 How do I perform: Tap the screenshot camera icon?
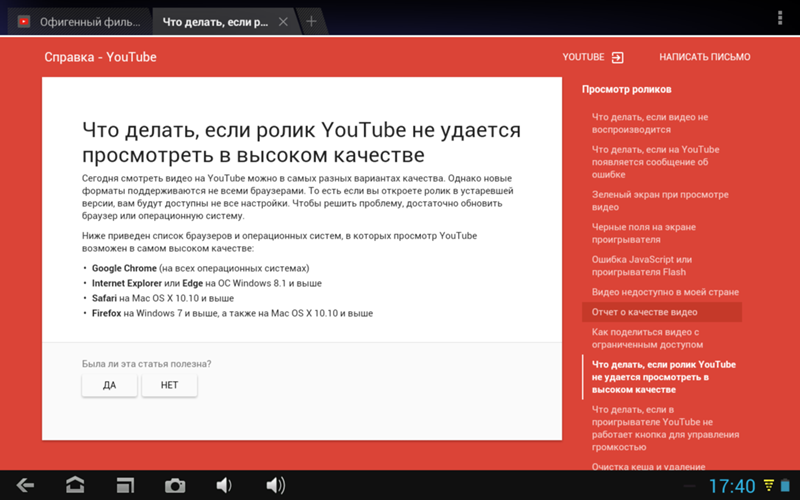(x=175, y=485)
